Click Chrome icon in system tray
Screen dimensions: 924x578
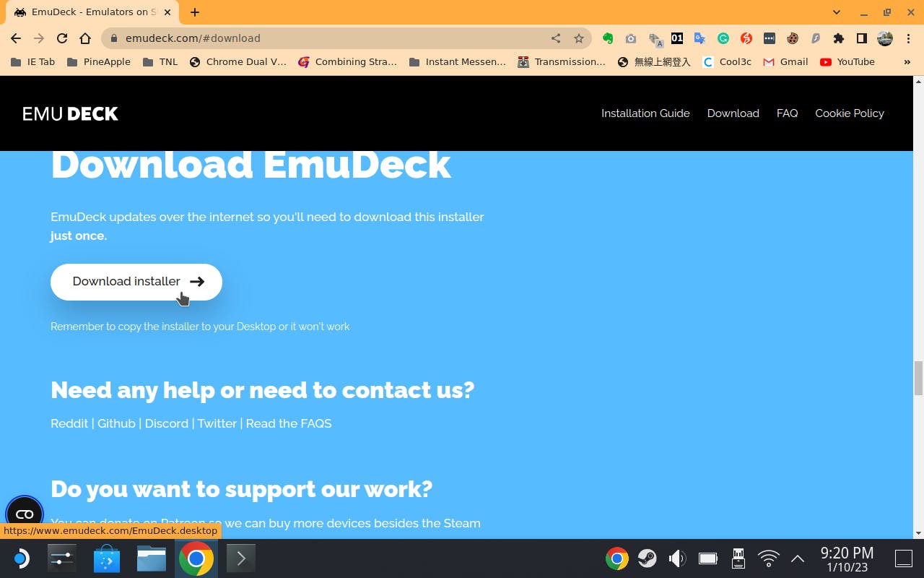[616, 558]
